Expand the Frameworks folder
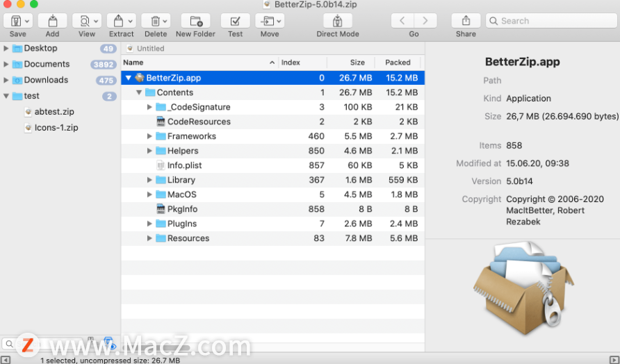 [x=149, y=136]
